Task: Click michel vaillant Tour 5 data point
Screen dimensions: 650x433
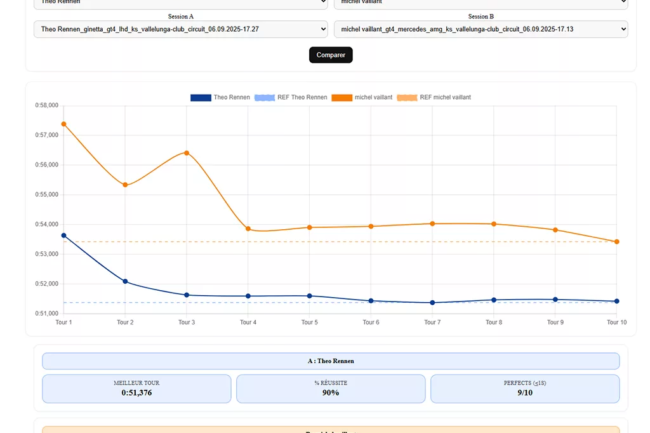Action: [310, 227]
